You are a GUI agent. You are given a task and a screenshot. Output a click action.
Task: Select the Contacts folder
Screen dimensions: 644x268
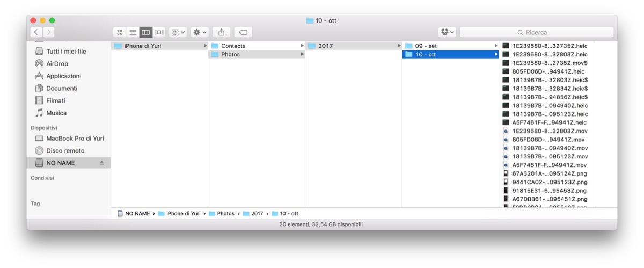pyautogui.click(x=257, y=46)
